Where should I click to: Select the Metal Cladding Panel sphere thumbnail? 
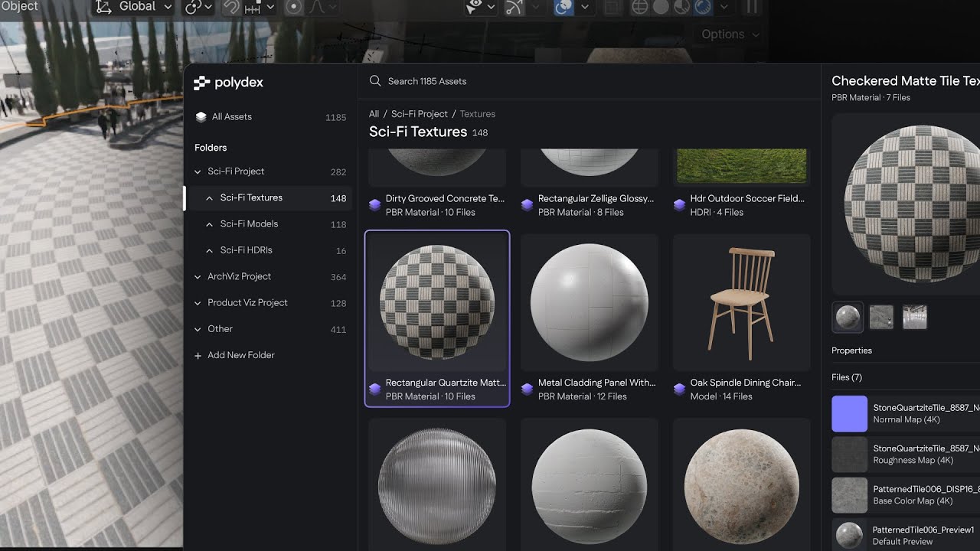point(589,302)
